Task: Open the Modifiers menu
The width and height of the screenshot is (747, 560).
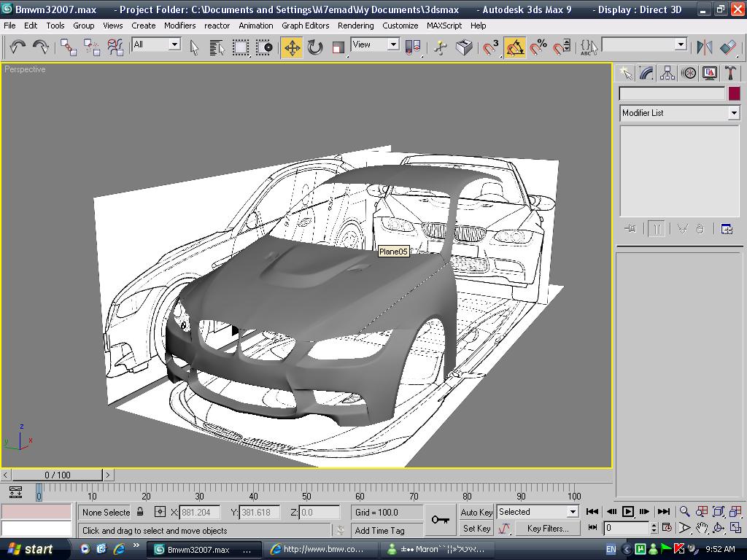Action: point(179,26)
